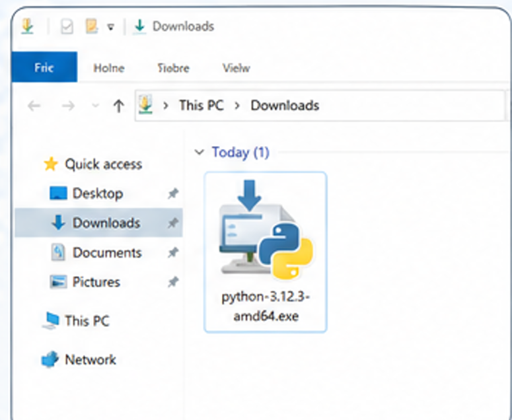Click the This PC computer icon in sidebar
The image size is (512, 420).
[x=51, y=321]
